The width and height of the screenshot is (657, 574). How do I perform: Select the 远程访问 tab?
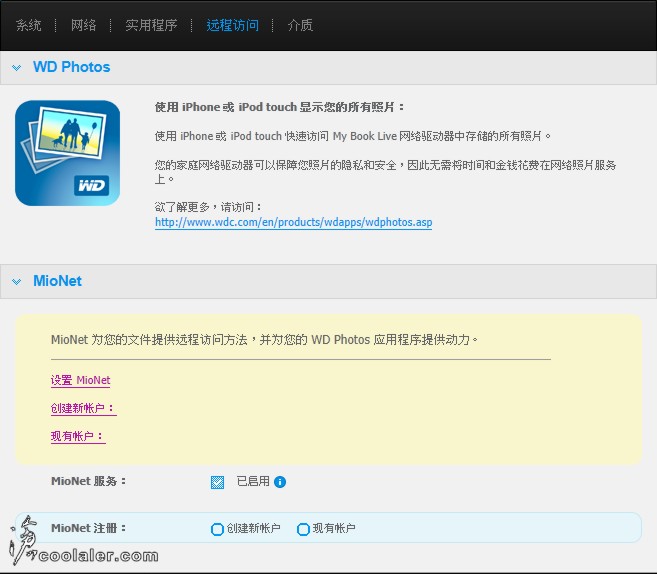[x=233, y=25]
